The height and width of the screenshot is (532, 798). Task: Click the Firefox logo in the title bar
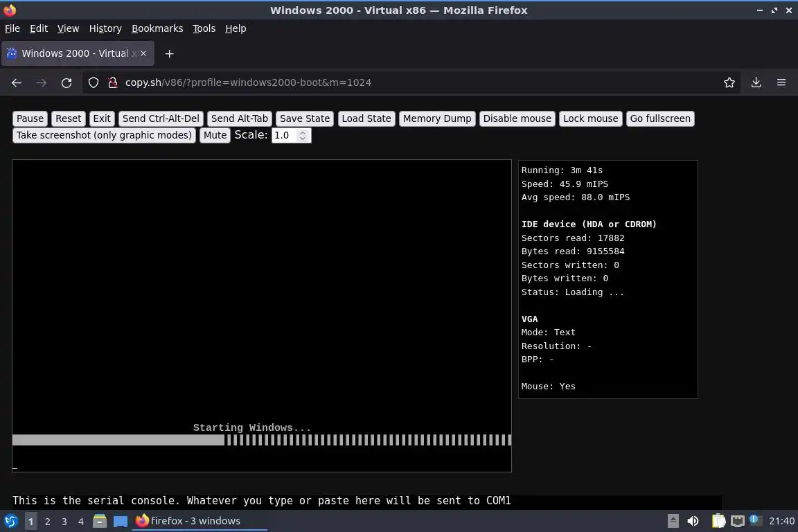[x=10, y=10]
